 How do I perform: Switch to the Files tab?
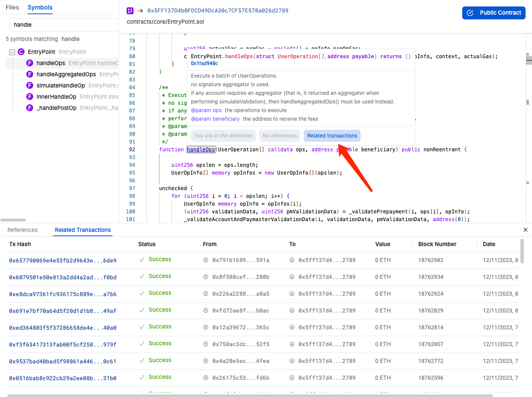12,7
